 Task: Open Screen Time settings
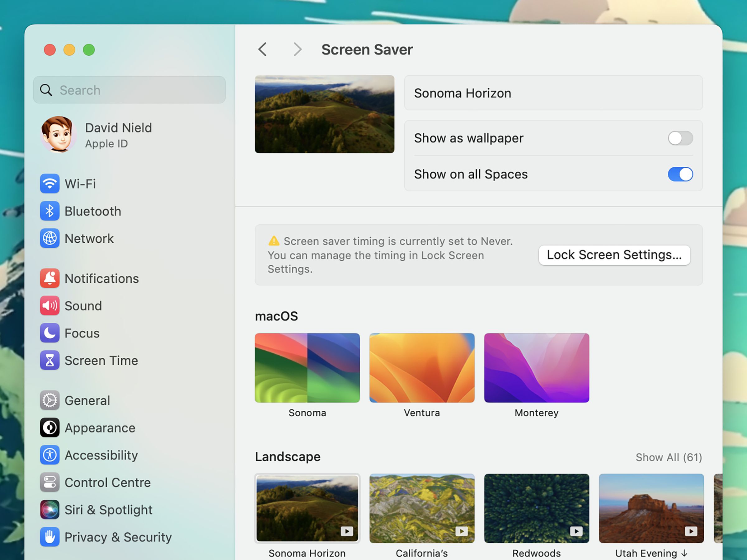coord(101,360)
